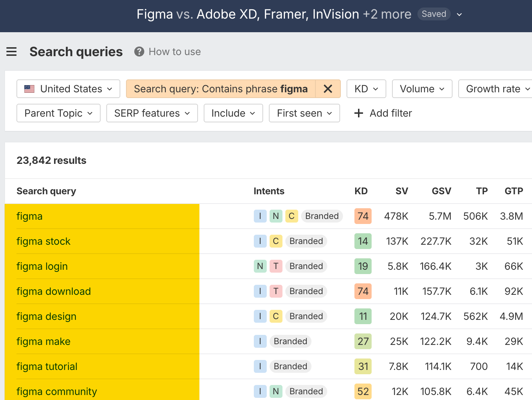Click the 478K search volume value

[396, 216]
